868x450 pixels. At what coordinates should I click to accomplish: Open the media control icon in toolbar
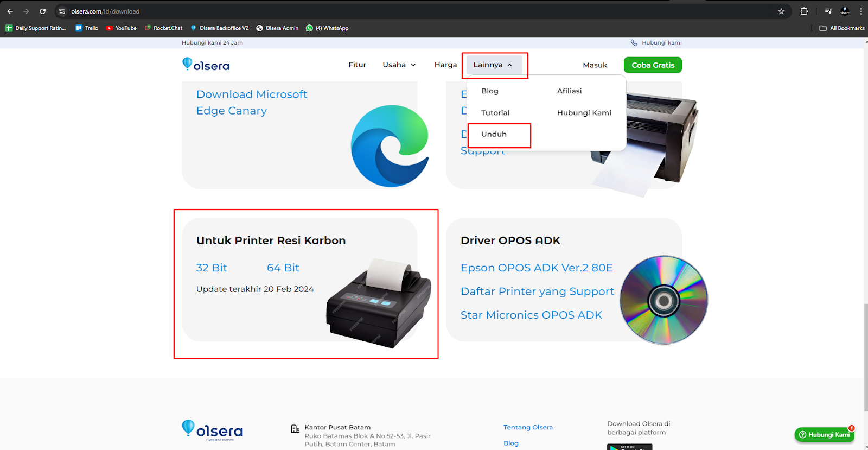pos(828,11)
